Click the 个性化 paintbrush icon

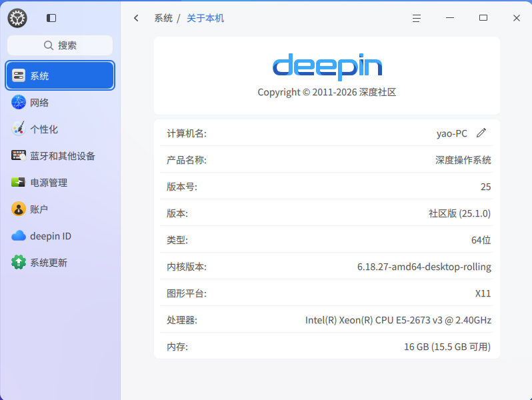[19, 129]
